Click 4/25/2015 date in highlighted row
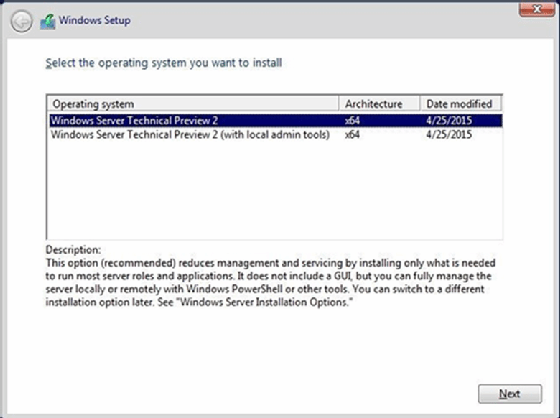Screen dimensions: 560x418 pyautogui.click(x=449, y=120)
